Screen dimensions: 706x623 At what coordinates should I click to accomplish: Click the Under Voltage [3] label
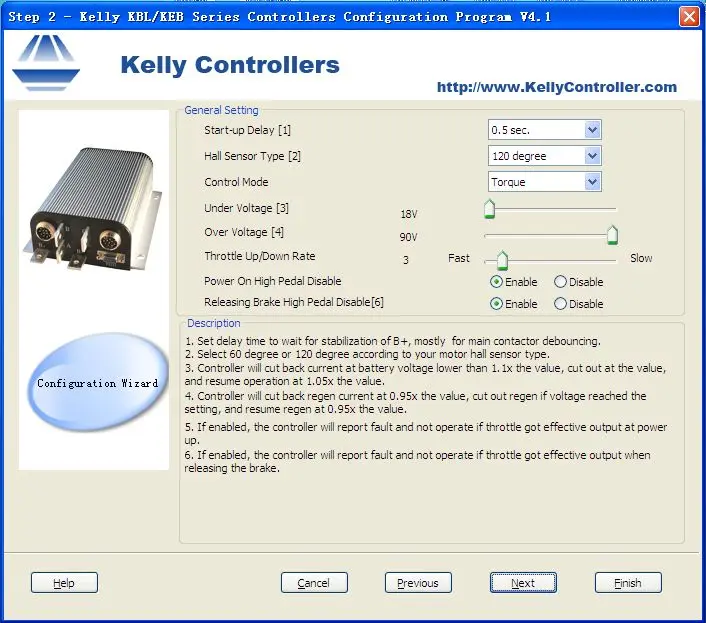pos(246,208)
